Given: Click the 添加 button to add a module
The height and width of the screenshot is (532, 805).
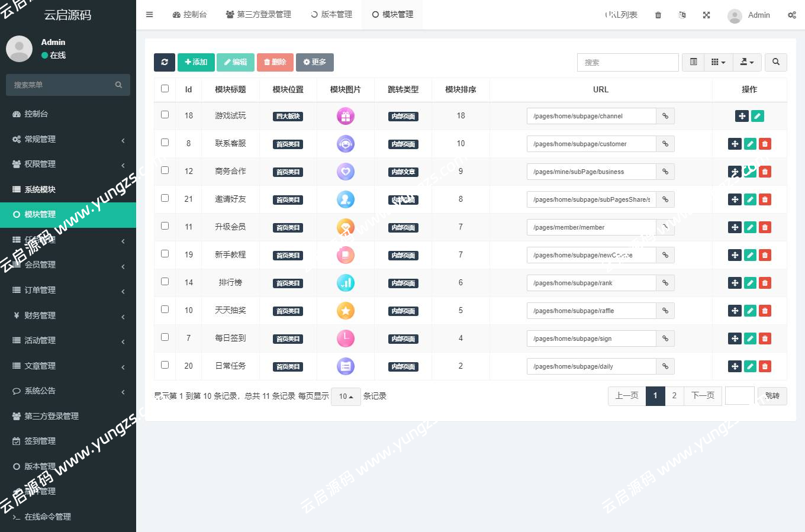Looking at the screenshot, I should (196, 62).
